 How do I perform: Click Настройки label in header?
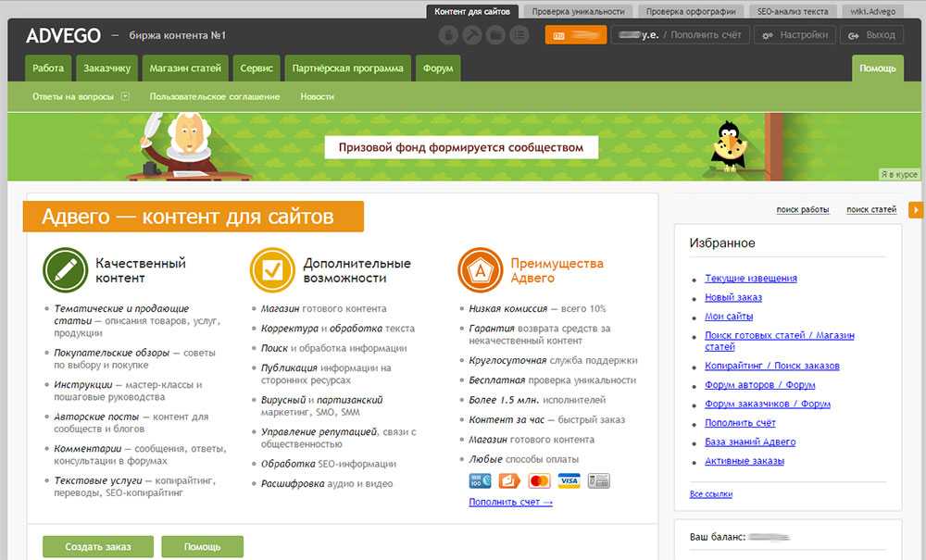coord(804,35)
